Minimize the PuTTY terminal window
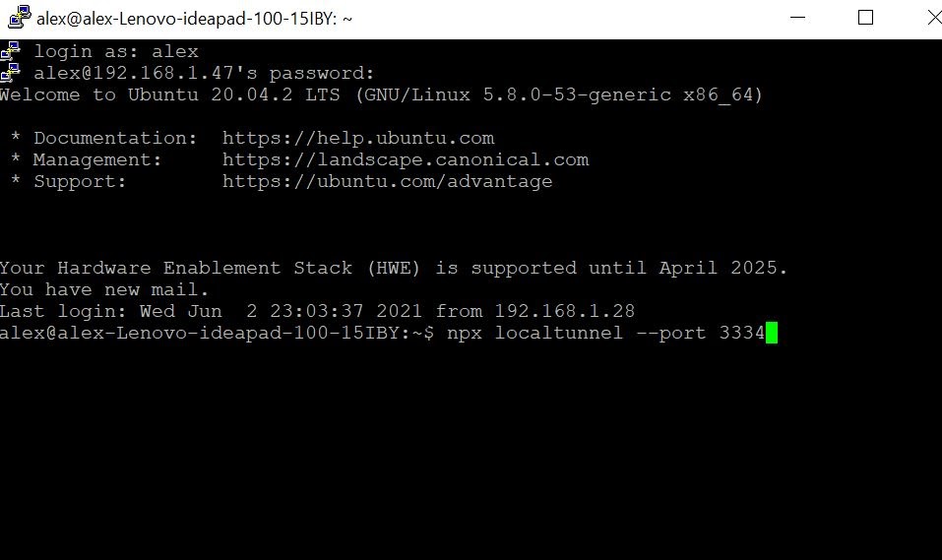Image resolution: width=942 pixels, height=560 pixels. (x=806, y=18)
